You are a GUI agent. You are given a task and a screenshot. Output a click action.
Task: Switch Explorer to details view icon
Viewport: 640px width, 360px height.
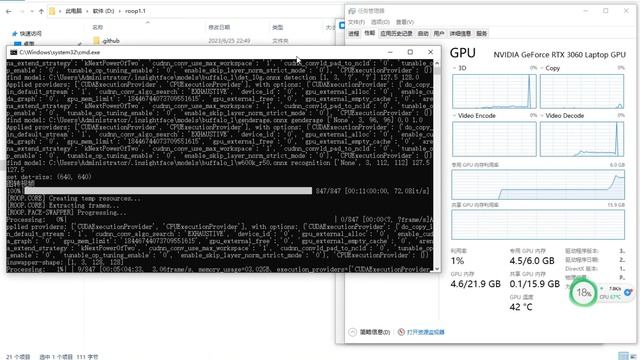(x=622, y=356)
